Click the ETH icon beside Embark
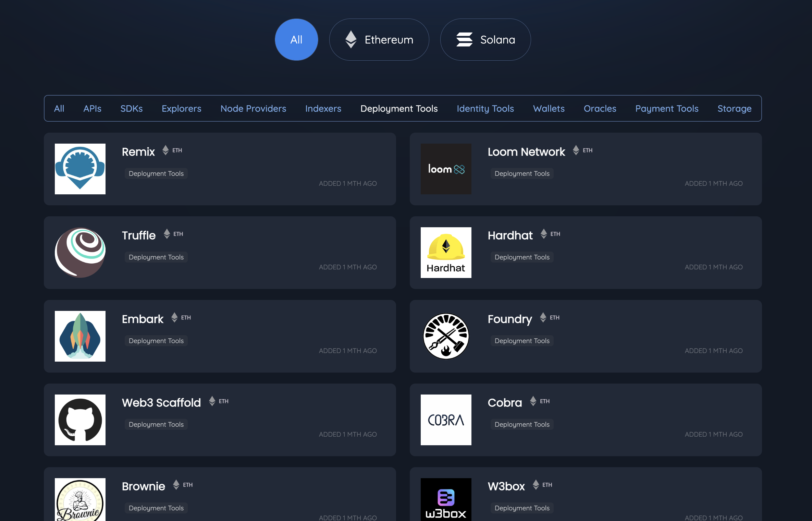 pos(174,317)
